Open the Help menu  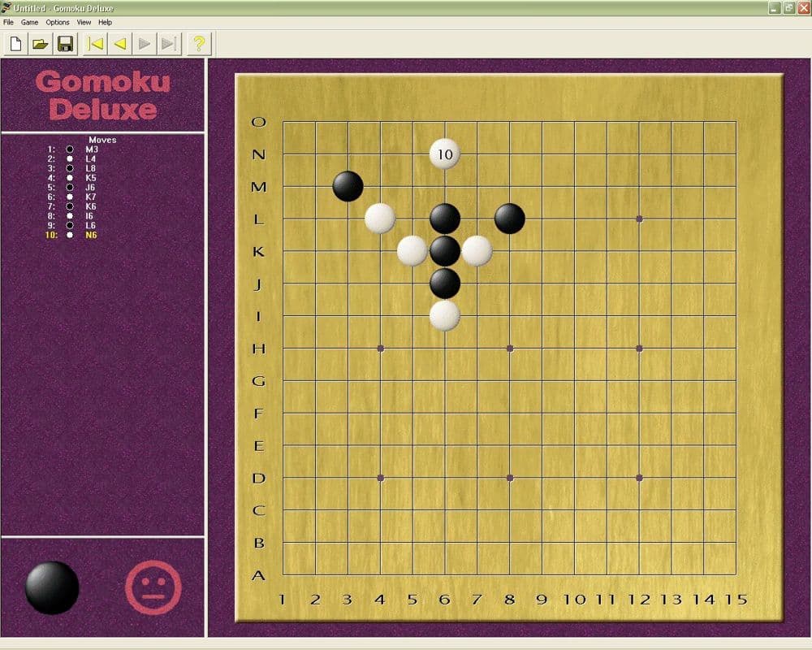click(x=105, y=22)
